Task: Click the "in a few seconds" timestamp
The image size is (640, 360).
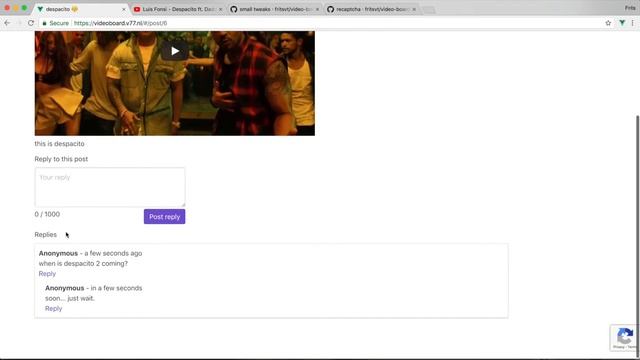Action: 116,288
